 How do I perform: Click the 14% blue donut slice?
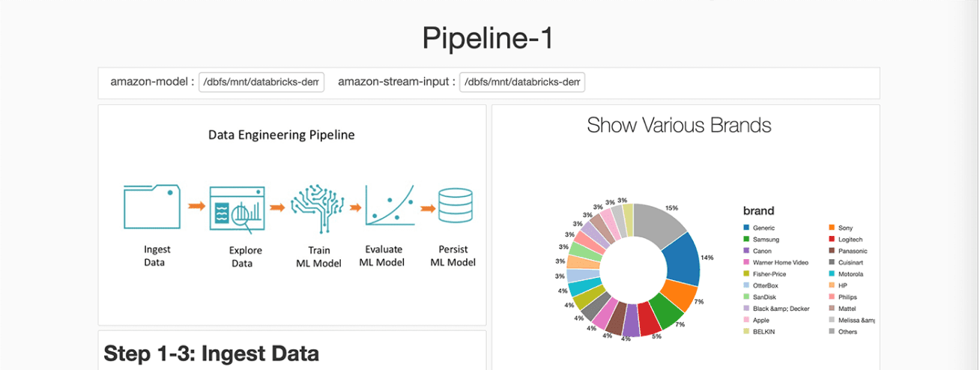[x=683, y=258]
